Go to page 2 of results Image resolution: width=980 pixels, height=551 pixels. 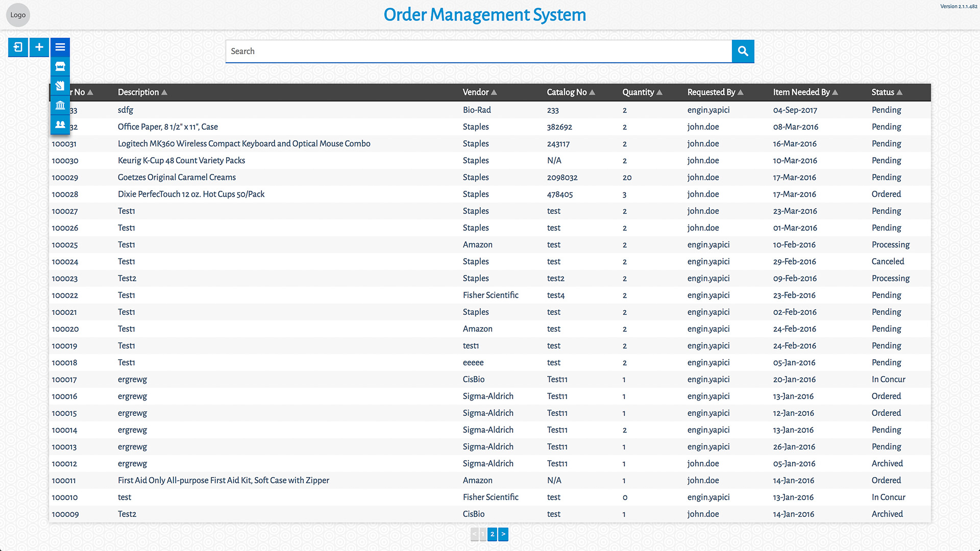tap(492, 534)
